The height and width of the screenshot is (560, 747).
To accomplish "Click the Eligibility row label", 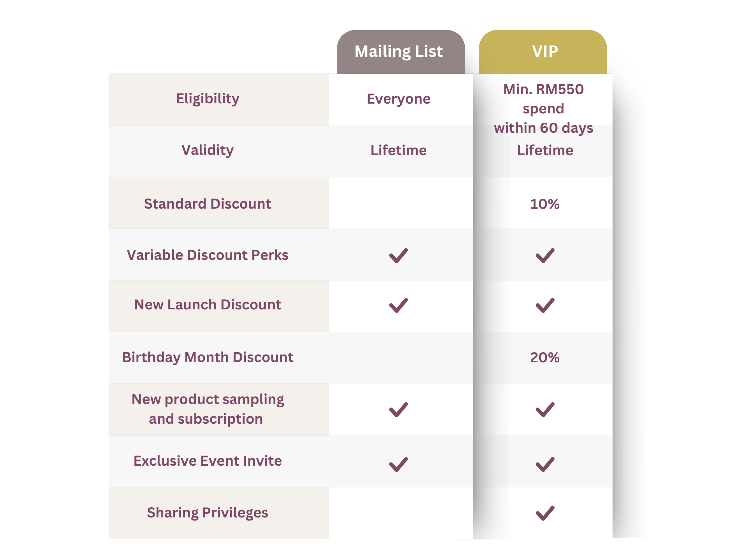I will pyautogui.click(x=207, y=99).
